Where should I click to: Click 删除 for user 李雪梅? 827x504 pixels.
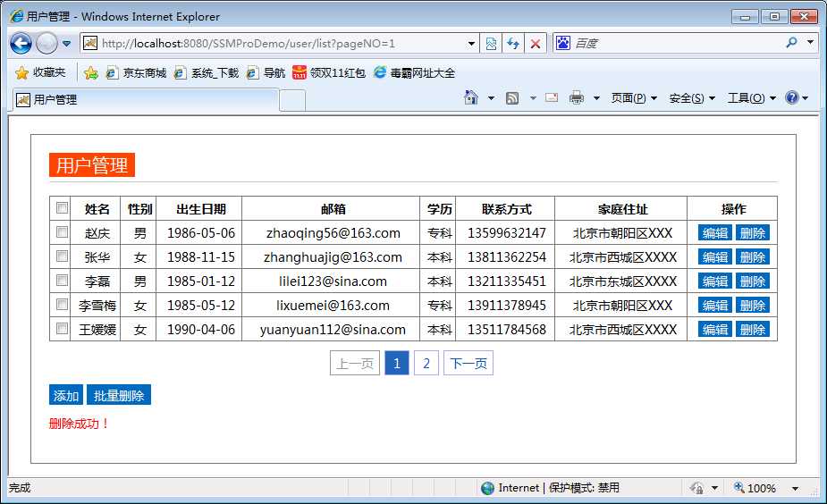coord(753,305)
